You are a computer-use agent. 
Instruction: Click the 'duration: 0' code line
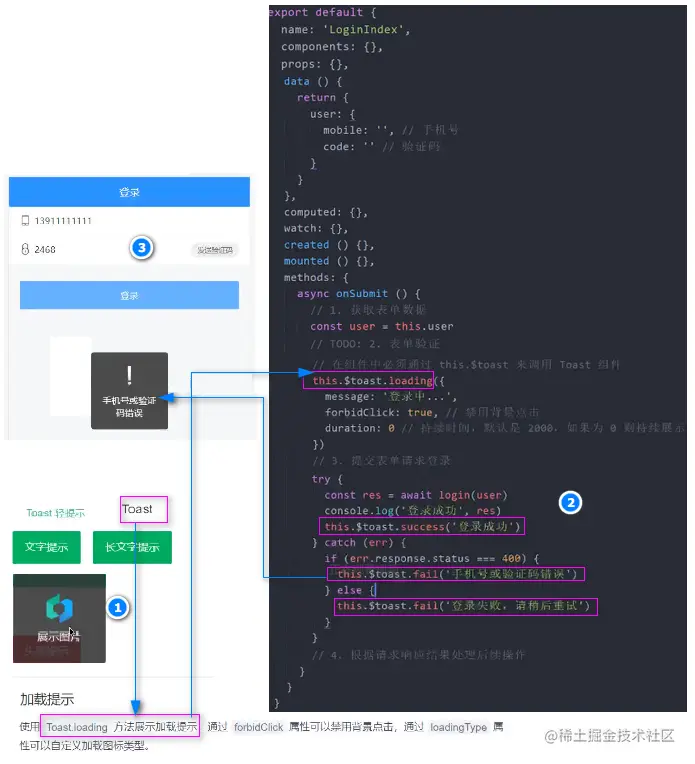pos(504,428)
